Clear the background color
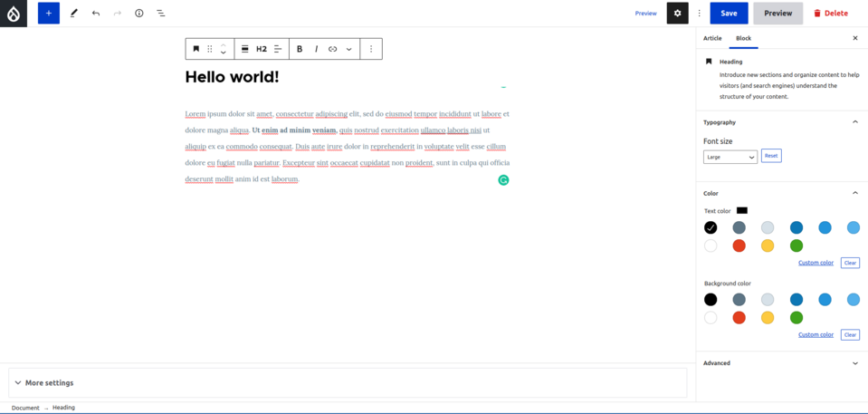Viewport: 868px width, 414px height. point(850,335)
